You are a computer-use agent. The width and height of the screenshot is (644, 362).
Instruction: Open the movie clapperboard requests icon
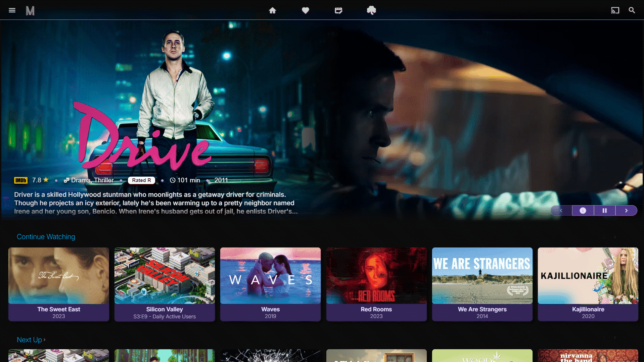tap(338, 10)
